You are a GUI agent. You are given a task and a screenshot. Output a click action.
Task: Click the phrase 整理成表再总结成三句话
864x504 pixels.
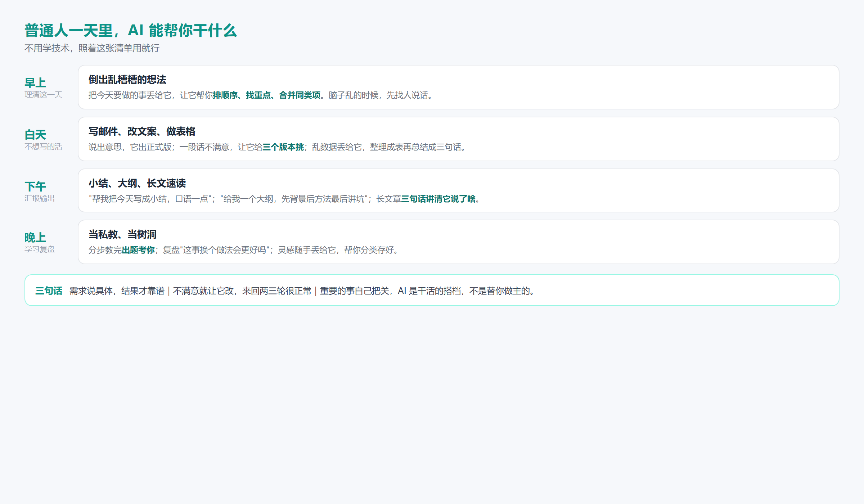[415, 147]
